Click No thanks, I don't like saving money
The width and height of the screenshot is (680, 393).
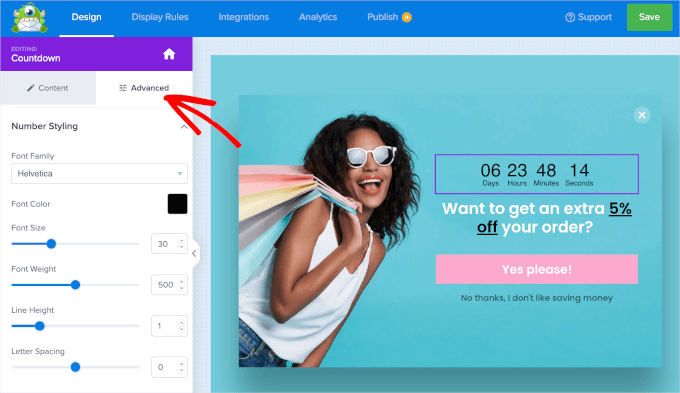click(x=536, y=298)
